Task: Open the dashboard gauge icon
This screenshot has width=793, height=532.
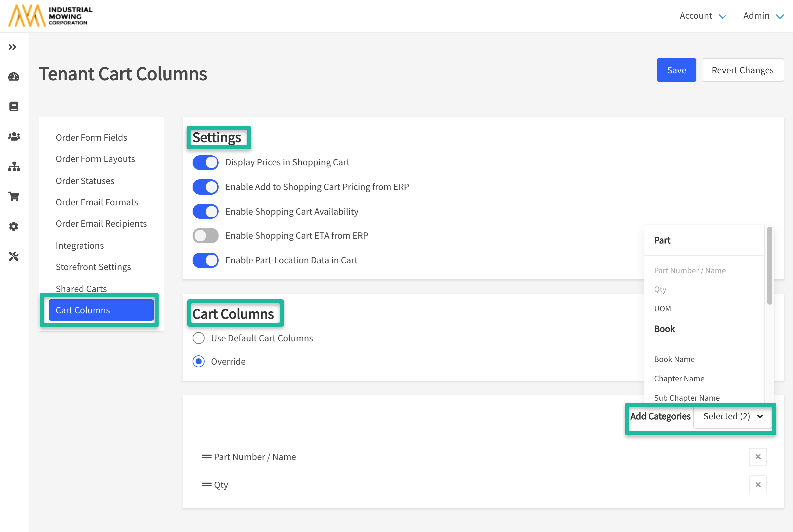Action: pyautogui.click(x=14, y=77)
